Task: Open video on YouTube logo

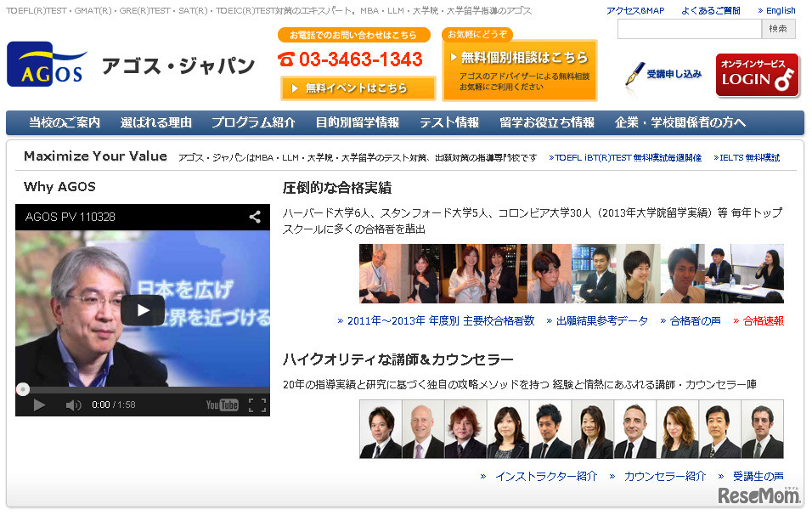Action: click(x=223, y=405)
